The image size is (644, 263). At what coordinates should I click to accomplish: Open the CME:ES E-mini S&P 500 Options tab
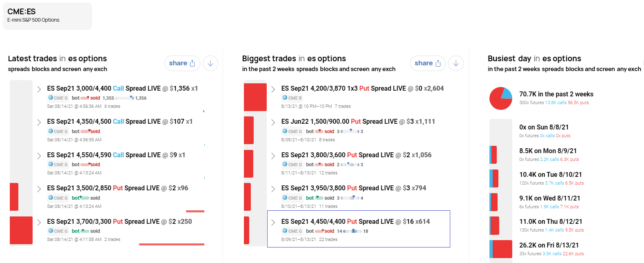click(x=47, y=16)
